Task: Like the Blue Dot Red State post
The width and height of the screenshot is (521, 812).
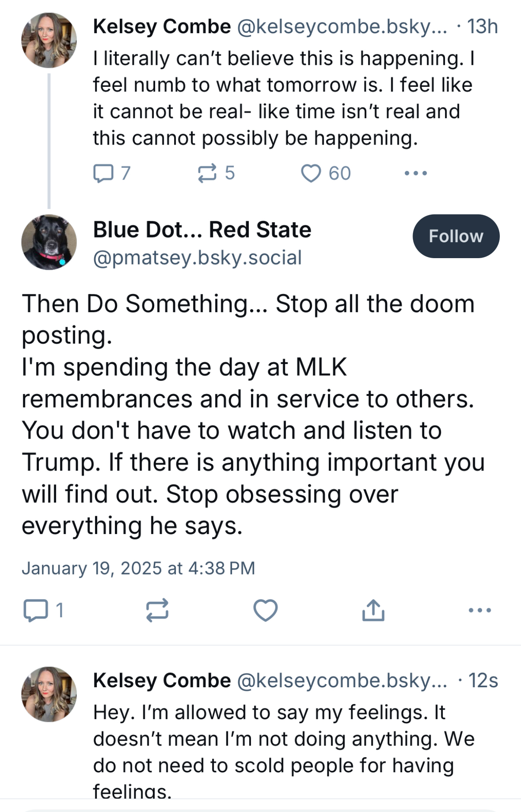Action: 265,610
